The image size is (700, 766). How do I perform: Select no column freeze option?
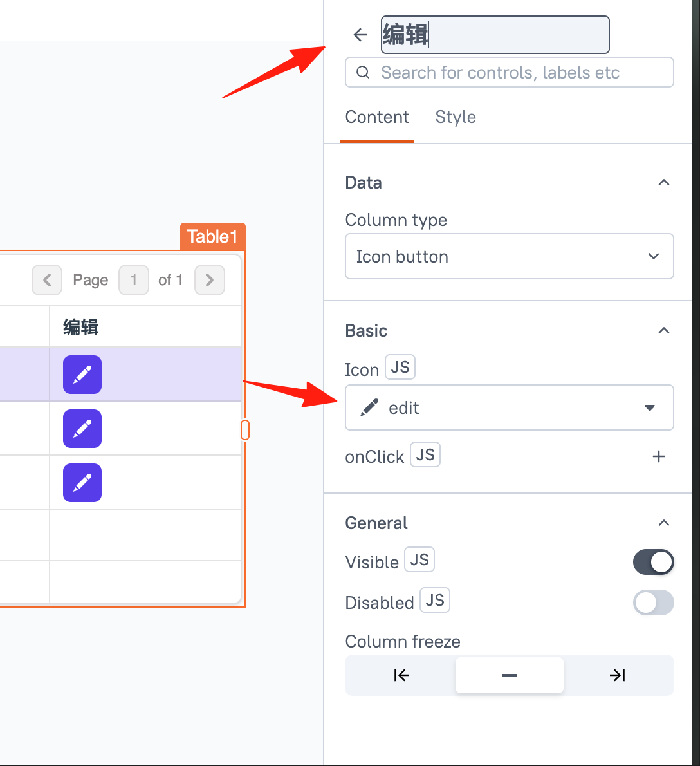click(x=509, y=675)
